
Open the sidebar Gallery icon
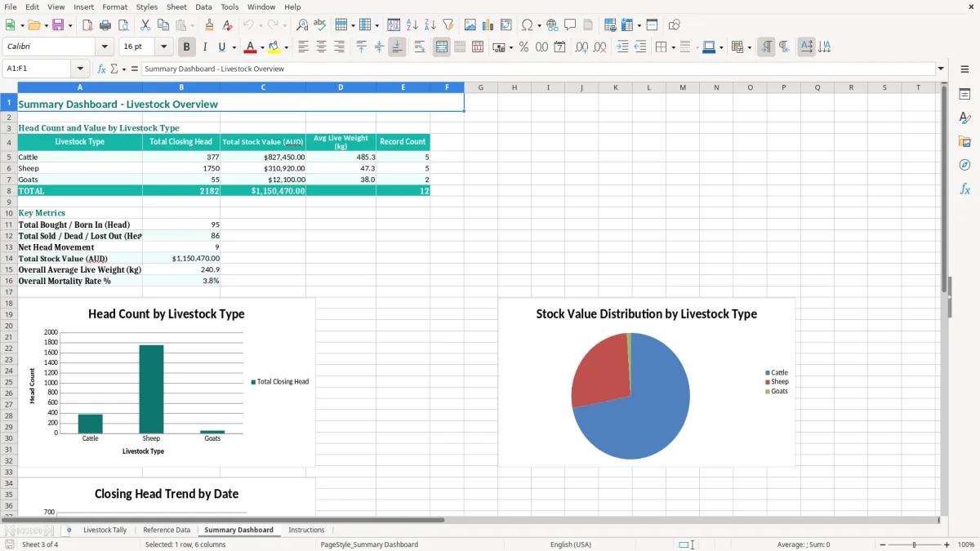964,141
